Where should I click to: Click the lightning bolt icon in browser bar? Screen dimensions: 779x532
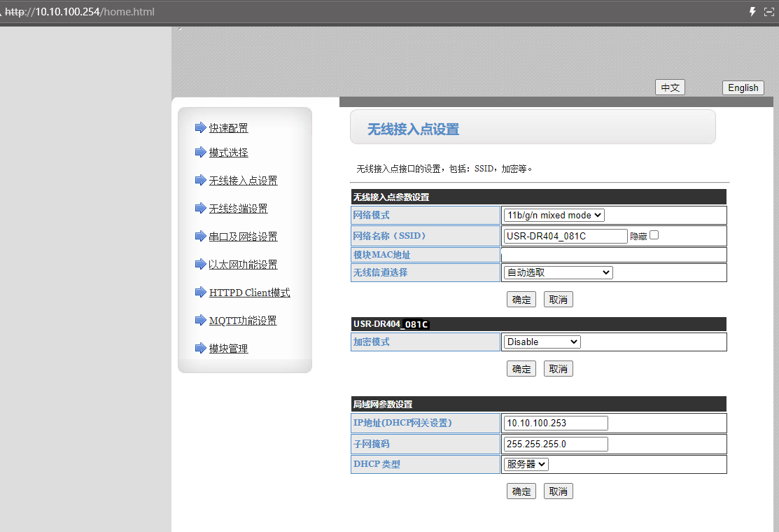pyautogui.click(x=753, y=12)
